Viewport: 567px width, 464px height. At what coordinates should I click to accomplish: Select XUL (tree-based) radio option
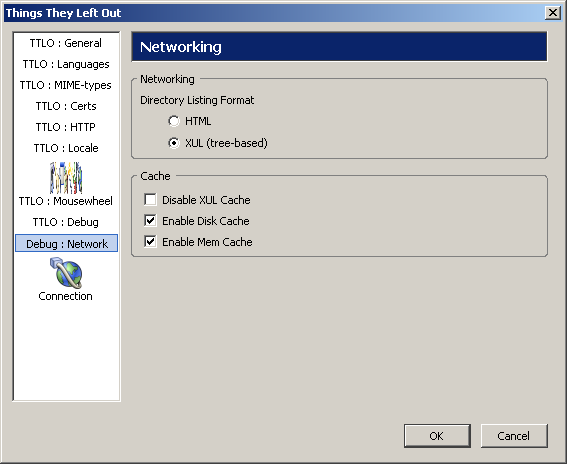[174, 143]
